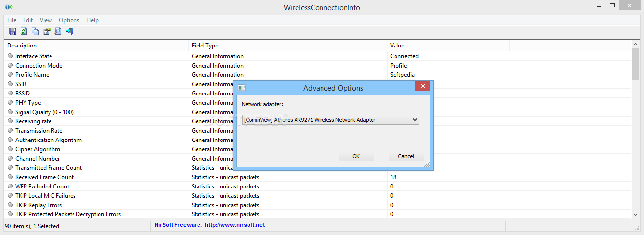Open the Options menu
The image size is (644, 235).
click(69, 20)
